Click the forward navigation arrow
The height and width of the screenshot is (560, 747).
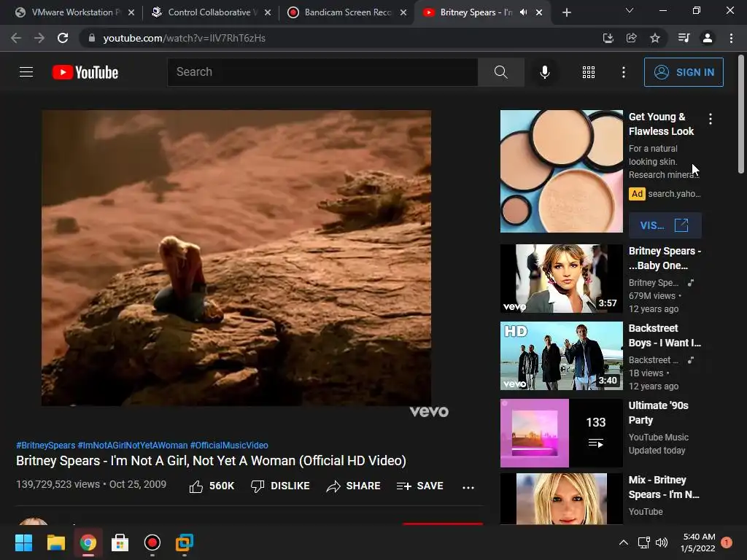tap(39, 38)
